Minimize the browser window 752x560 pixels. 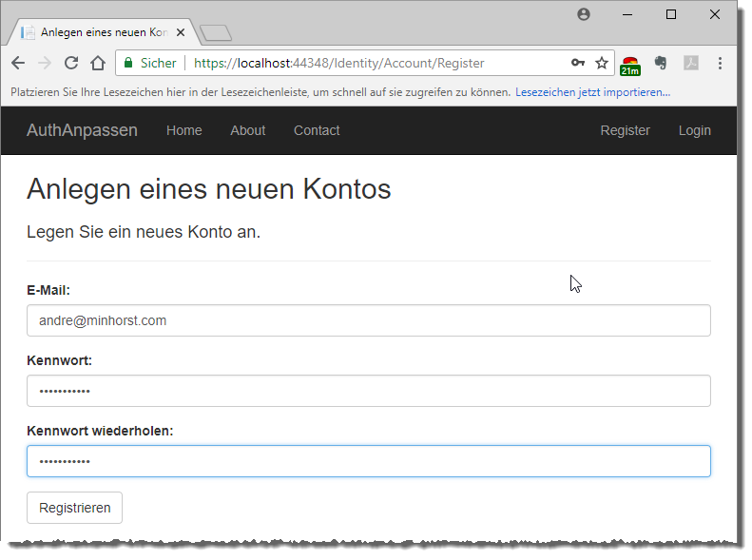coord(627,14)
